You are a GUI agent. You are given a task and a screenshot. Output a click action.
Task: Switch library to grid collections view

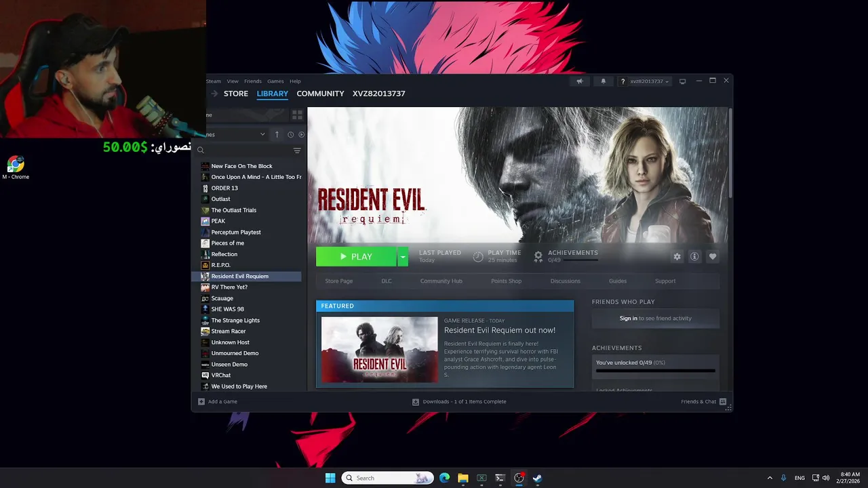point(297,115)
